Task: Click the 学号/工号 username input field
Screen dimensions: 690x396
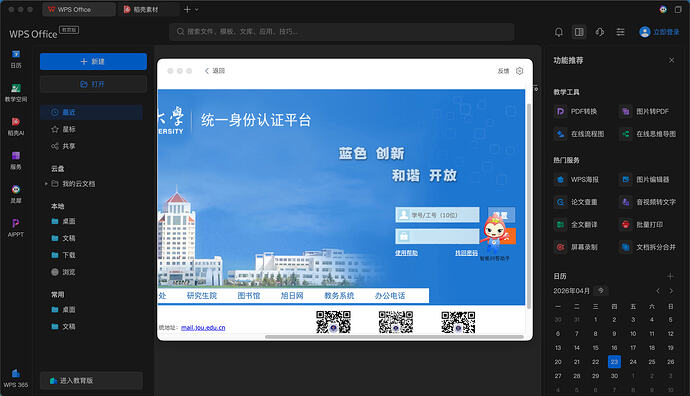Action: [437, 215]
